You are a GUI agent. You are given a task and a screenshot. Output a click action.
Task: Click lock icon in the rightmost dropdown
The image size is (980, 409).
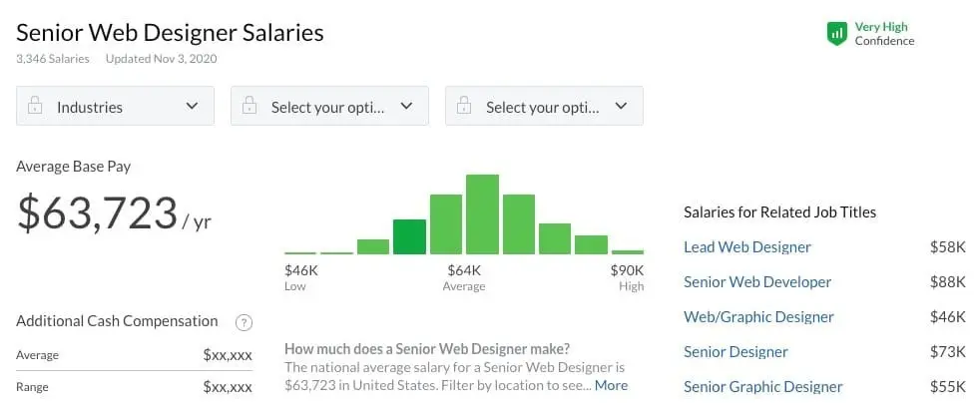point(464,107)
